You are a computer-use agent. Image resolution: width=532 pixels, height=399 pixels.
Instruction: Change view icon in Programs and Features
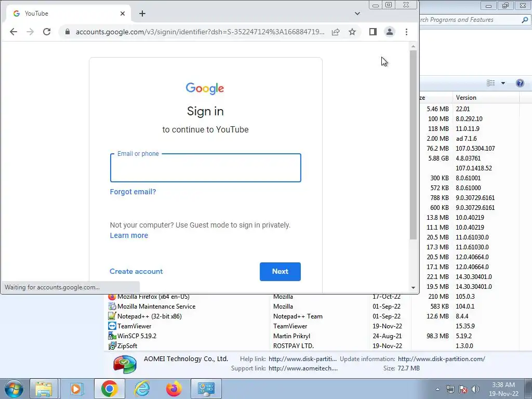pos(490,83)
